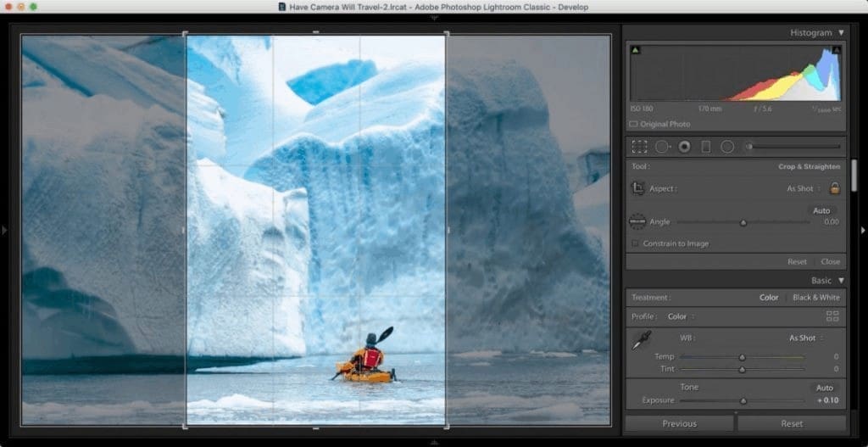Switch Treatment to Black & White

pos(815,298)
